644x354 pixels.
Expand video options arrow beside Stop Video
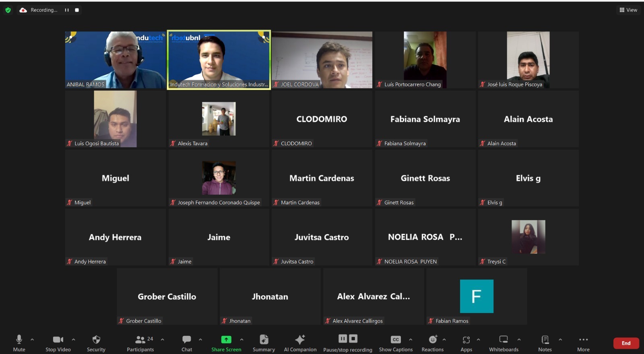pyautogui.click(x=73, y=340)
